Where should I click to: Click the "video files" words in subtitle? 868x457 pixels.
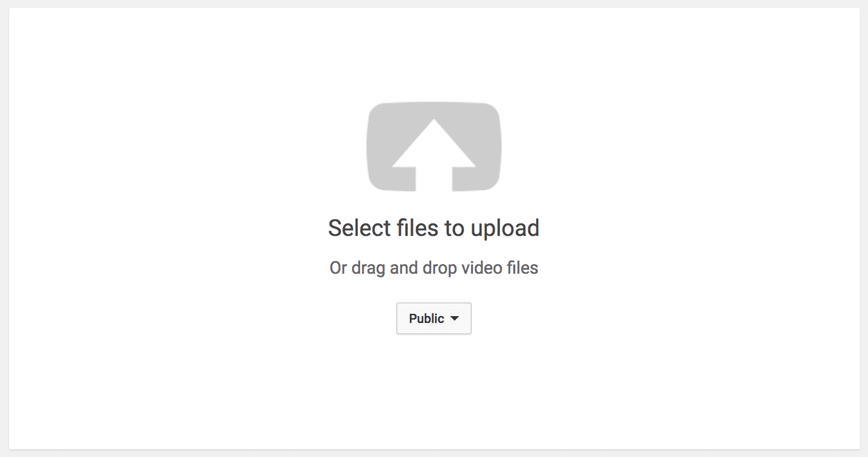500,267
